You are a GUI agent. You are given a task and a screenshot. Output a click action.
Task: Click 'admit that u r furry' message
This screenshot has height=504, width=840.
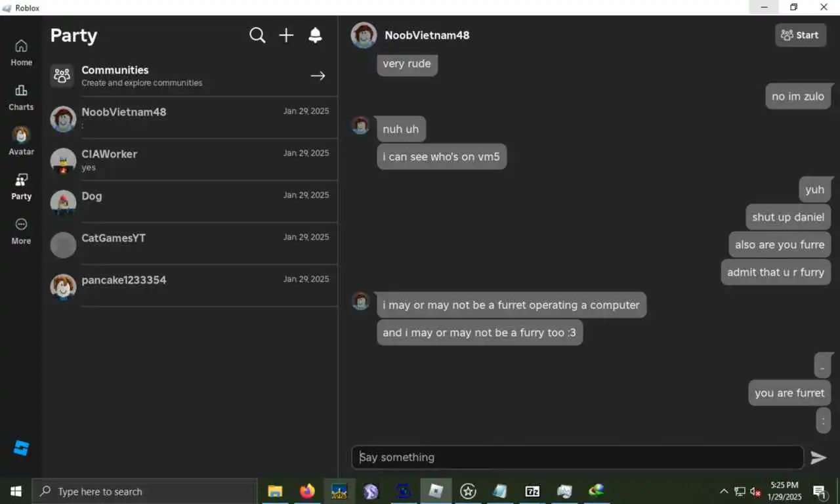[776, 272]
